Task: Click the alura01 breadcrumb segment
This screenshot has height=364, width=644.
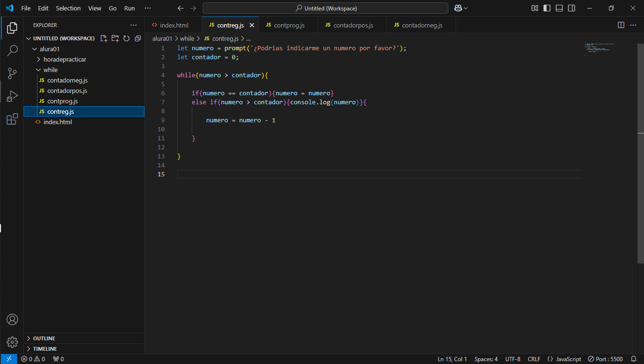Action: click(162, 39)
